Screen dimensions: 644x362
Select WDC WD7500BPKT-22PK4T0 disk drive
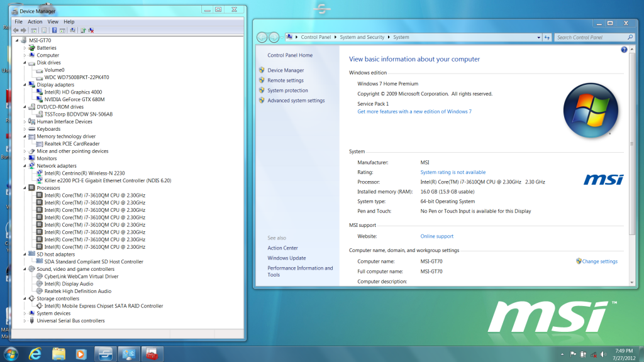click(x=76, y=77)
